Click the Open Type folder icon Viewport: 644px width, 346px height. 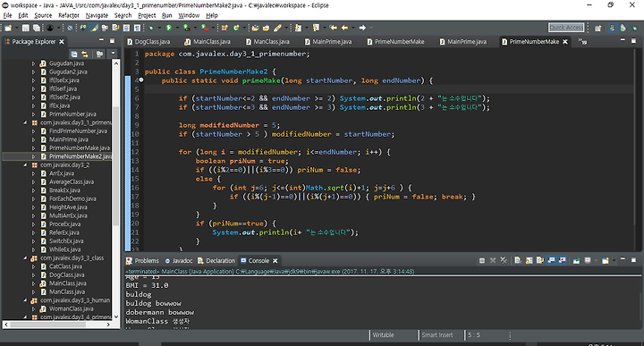point(255,28)
